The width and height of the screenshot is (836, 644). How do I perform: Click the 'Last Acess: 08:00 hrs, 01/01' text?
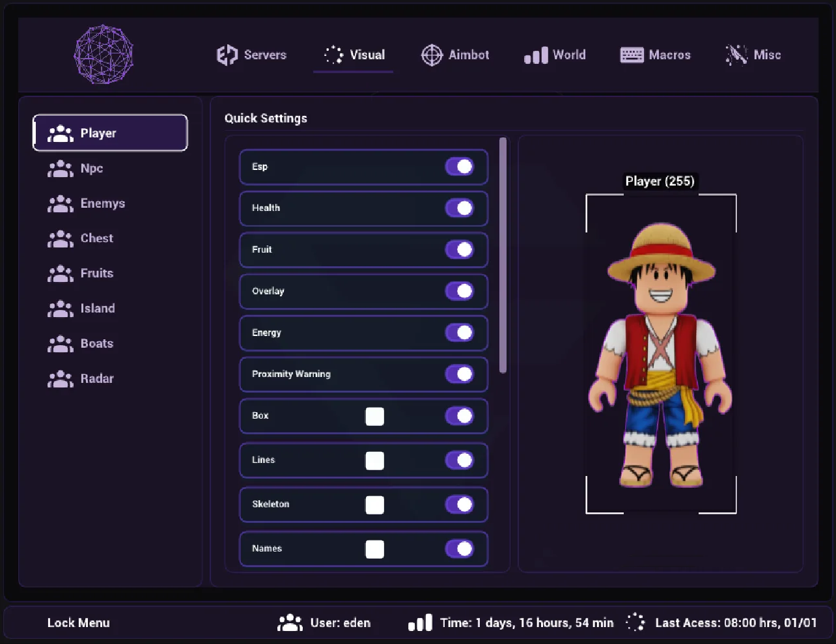point(736,623)
